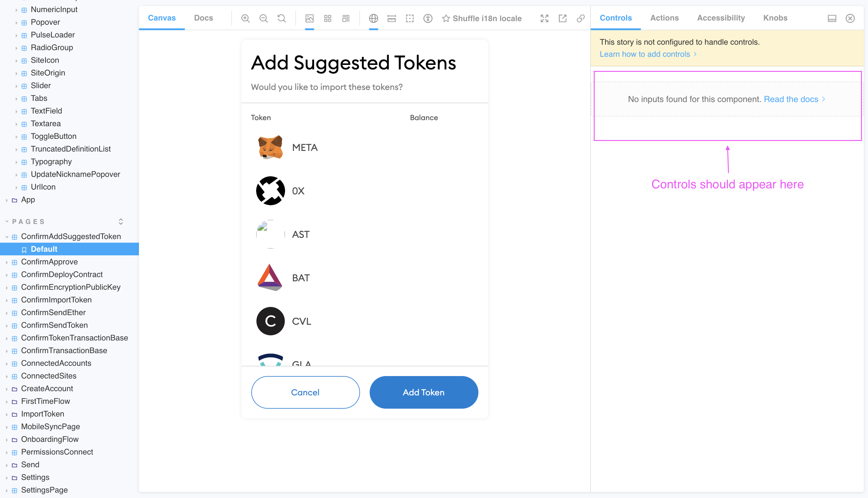Copy the canvas link
The width and height of the screenshot is (868, 498).
click(x=580, y=18)
